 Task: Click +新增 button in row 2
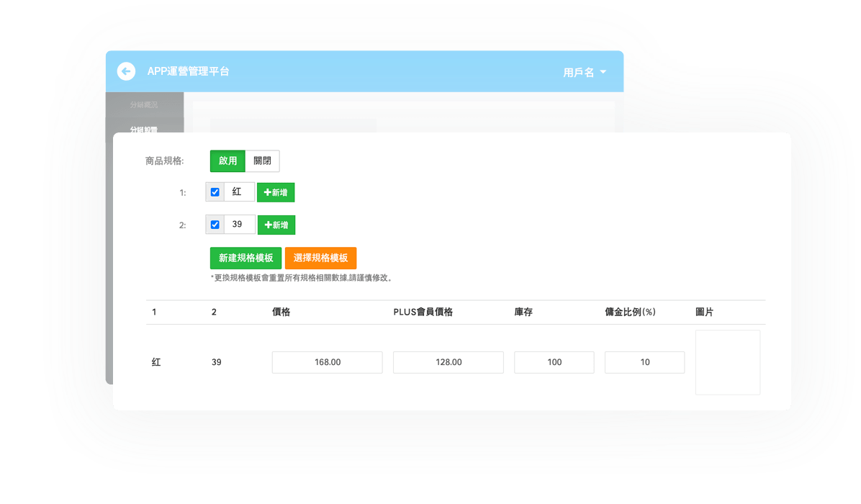[276, 225]
